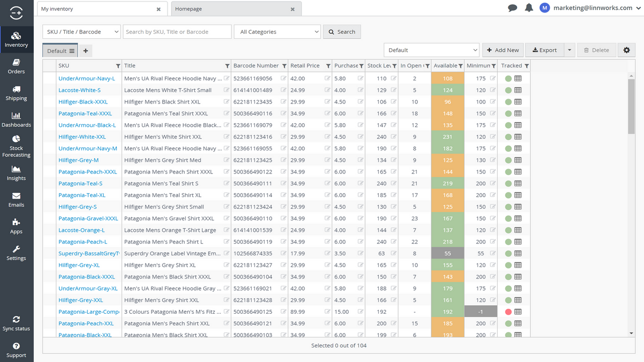Sort by Stock Level column header

tap(379, 66)
